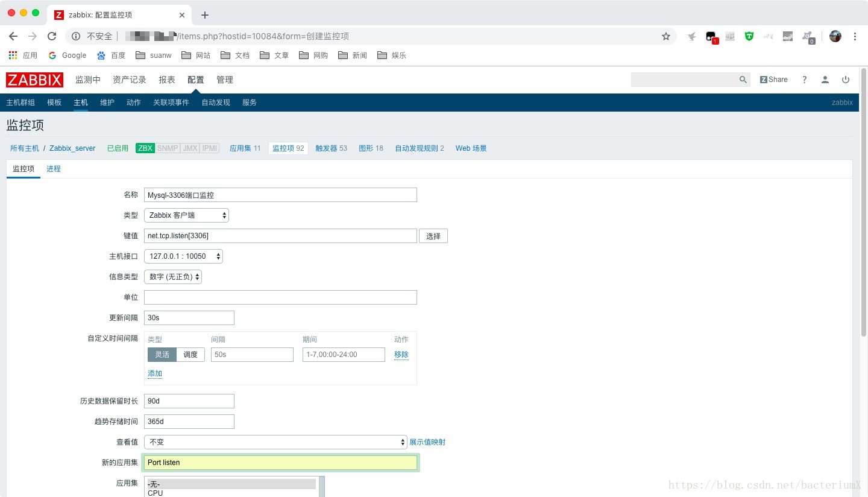The height and width of the screenshot is (497, 868).
Task: Open the Google bookmark
Action: click(x=68, y=55)
